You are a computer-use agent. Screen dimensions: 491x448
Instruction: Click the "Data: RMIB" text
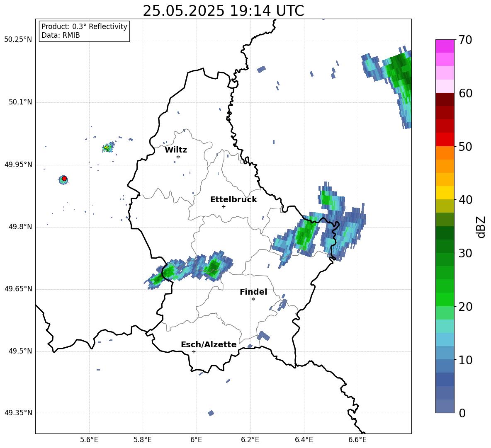pyautogui.click(x=61, y=35)
